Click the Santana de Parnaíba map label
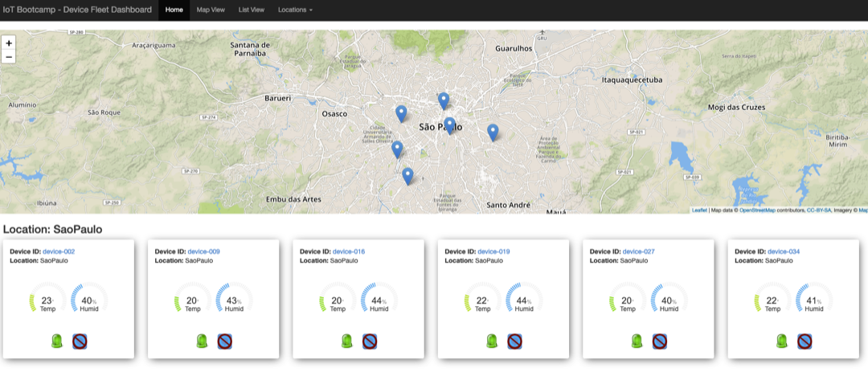Screen dimensions: 868x376 point(250,49)
